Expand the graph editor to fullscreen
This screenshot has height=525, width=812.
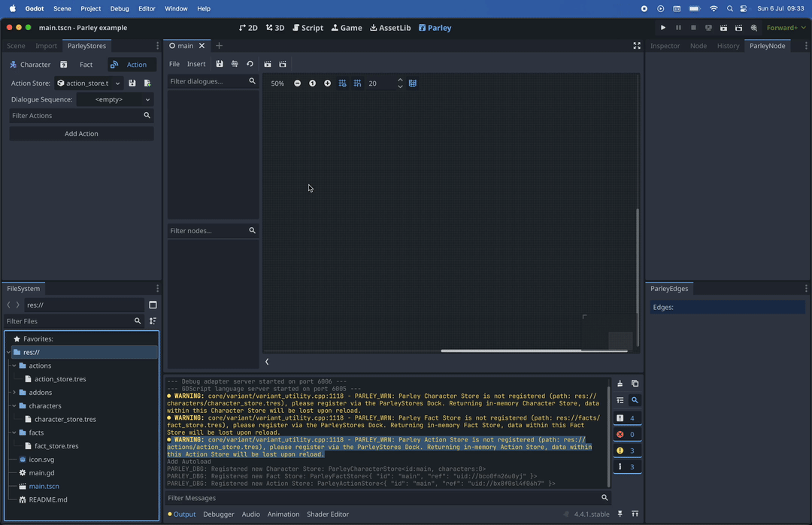click(x=636, y=45)
